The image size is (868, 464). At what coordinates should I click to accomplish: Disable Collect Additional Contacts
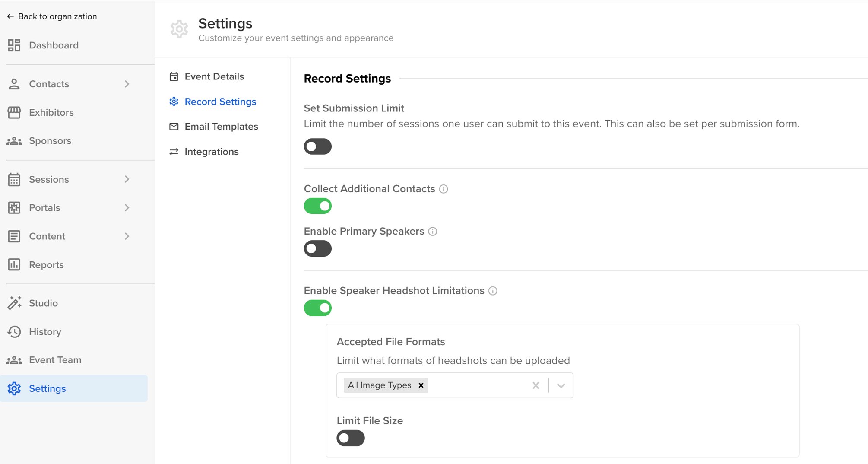click(317, 206)
